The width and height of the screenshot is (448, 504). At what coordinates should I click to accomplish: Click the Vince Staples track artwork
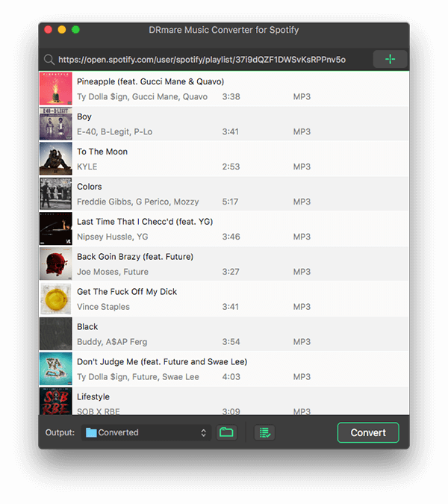(x=55, y=299)
